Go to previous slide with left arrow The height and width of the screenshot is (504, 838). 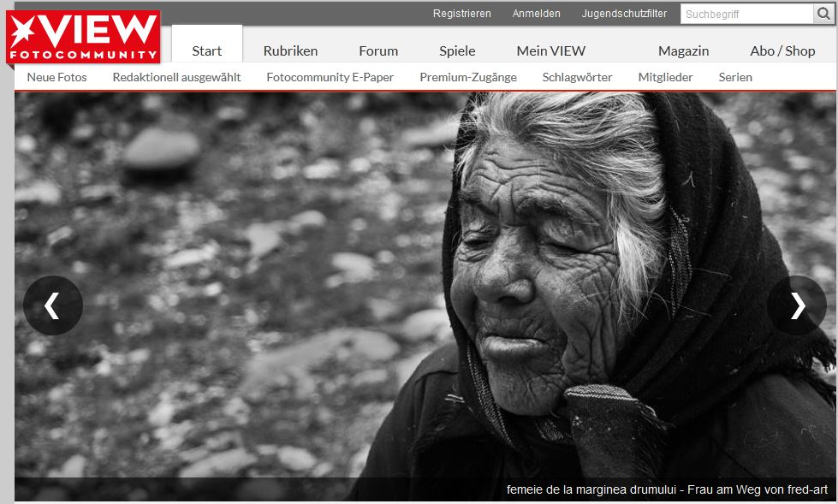click(x=52, y=305)
